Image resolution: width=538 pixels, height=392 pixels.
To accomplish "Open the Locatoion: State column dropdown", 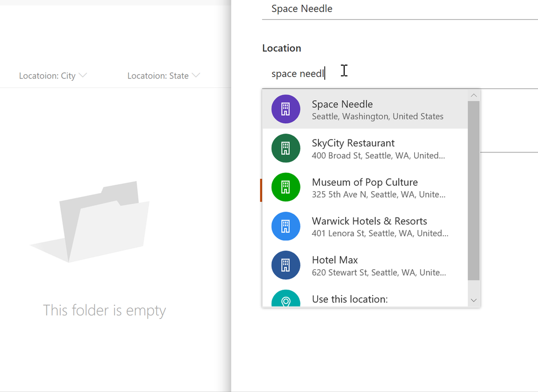I will (164, 75).
